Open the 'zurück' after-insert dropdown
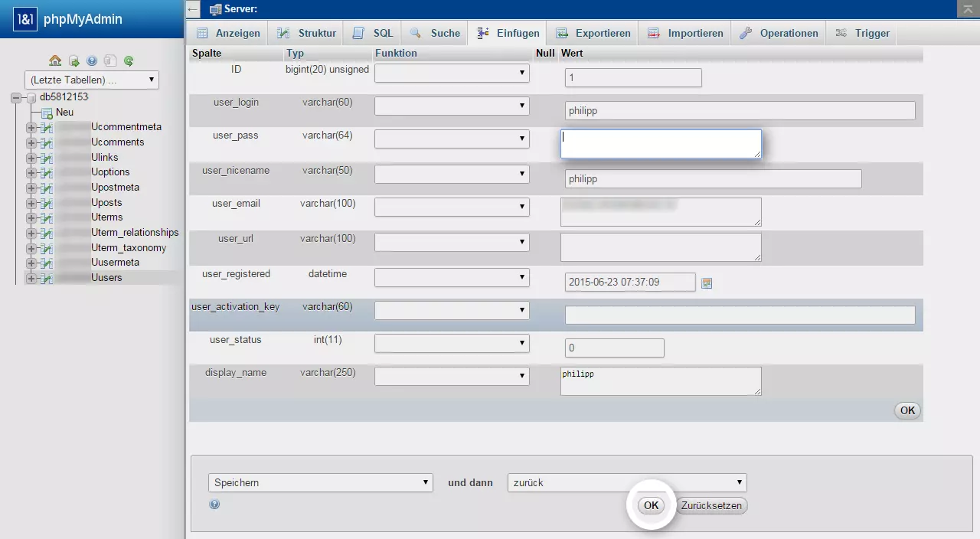980x539 pixels. [x=627, y=482]
